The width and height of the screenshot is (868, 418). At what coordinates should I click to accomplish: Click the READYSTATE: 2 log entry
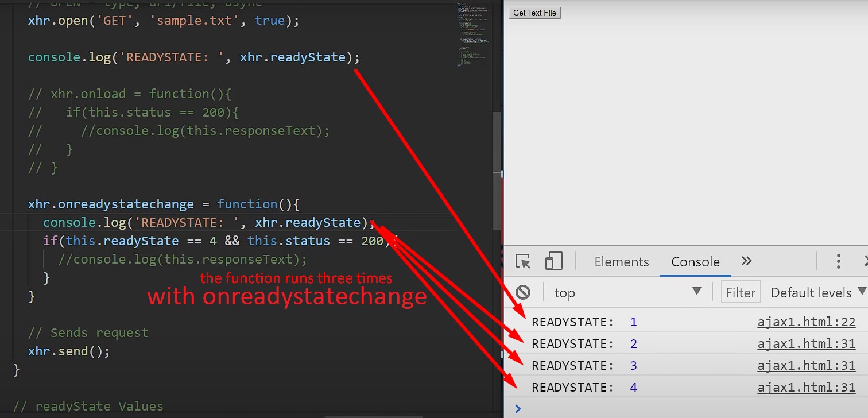pos(686,344)
